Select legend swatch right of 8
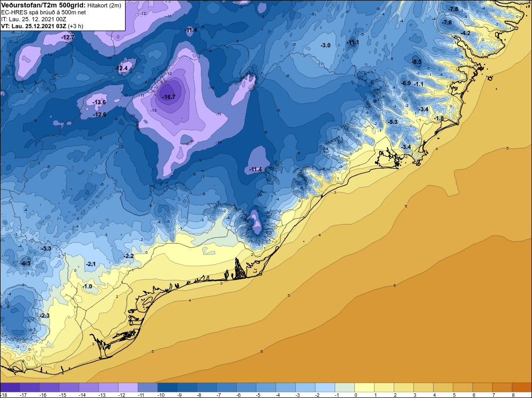The height and width of the screenshot is (398, 532). coord(522,387)
